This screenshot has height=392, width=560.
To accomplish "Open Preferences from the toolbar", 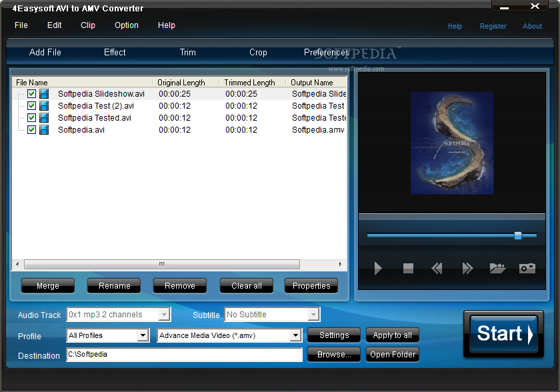I will (x=327, y=53).
